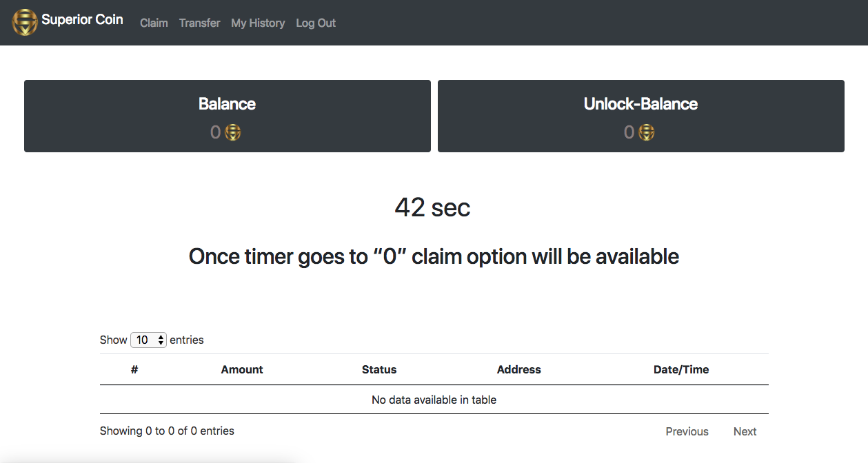Click the Unlock-Balance card heading

[640, 104]
